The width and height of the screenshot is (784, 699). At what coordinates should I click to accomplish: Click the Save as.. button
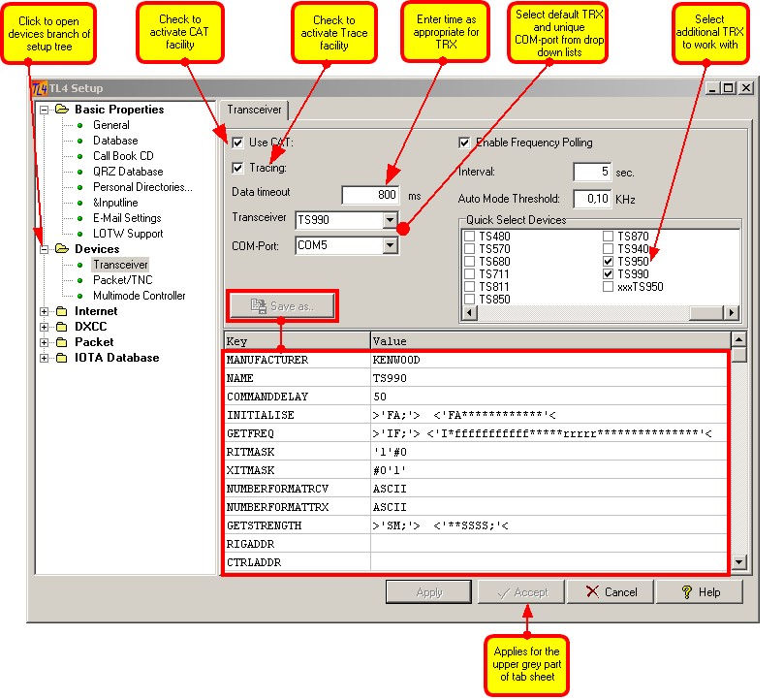(282, 305)
